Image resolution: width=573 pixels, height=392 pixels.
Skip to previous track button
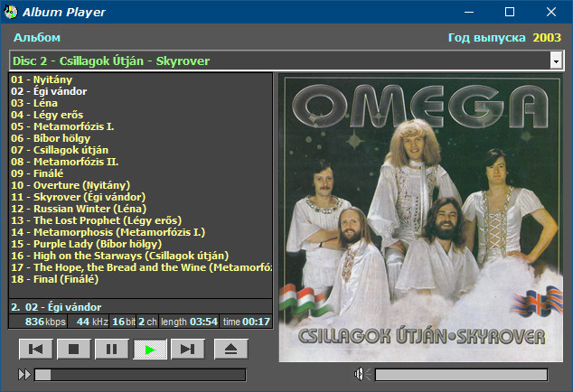[36, 349]
